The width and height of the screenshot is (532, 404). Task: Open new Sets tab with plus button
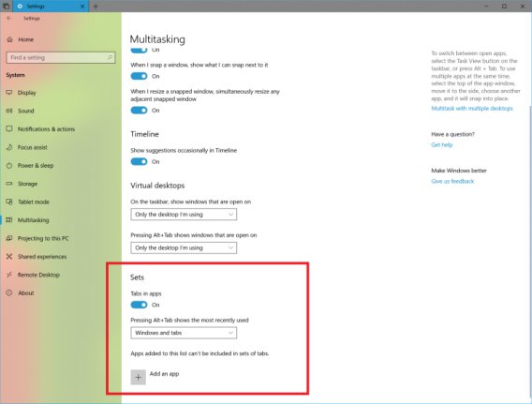coord(96,7)
